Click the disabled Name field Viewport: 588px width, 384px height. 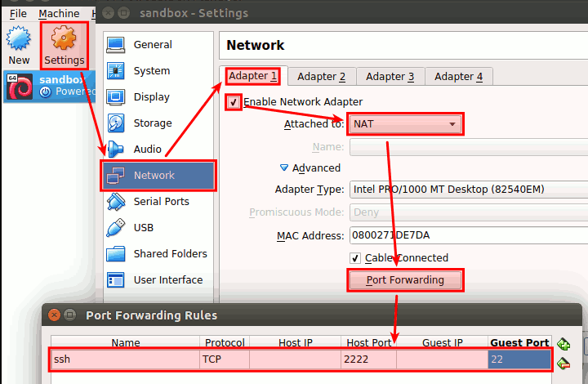469,147
